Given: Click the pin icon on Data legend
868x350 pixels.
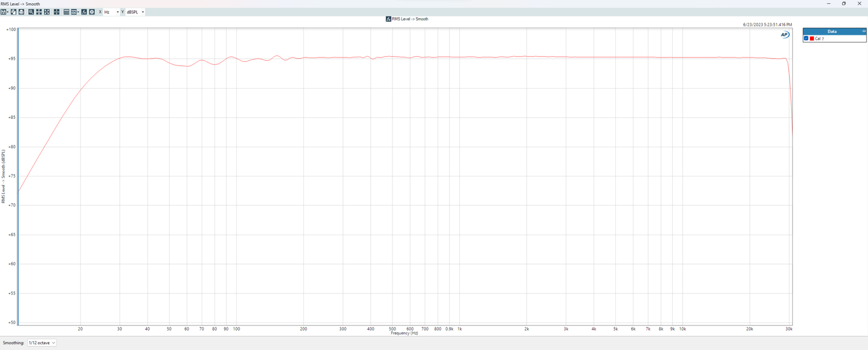Looking at the screenshot, I should (x=864, y=31).
